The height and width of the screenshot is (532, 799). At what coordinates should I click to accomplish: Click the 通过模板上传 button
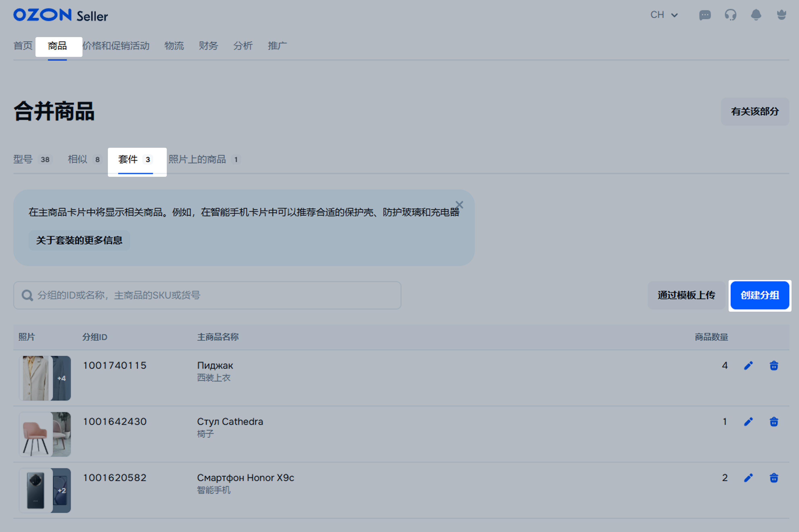tap(686, 295)
